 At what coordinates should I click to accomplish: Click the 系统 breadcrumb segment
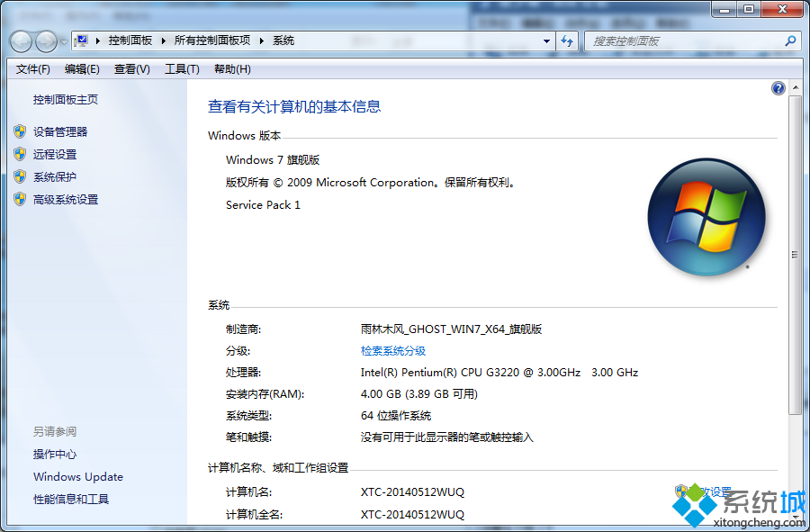tap(283, 41)
